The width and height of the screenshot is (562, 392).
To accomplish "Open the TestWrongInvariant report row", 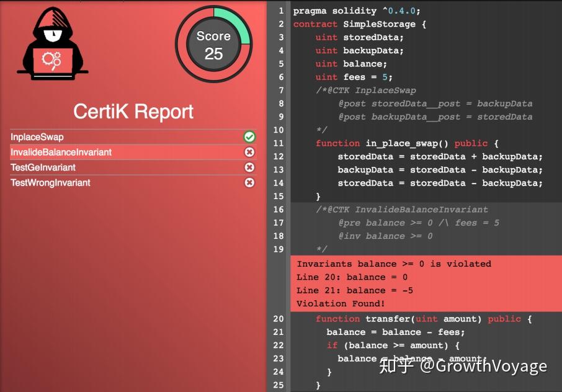I will [x=133, y=183].
